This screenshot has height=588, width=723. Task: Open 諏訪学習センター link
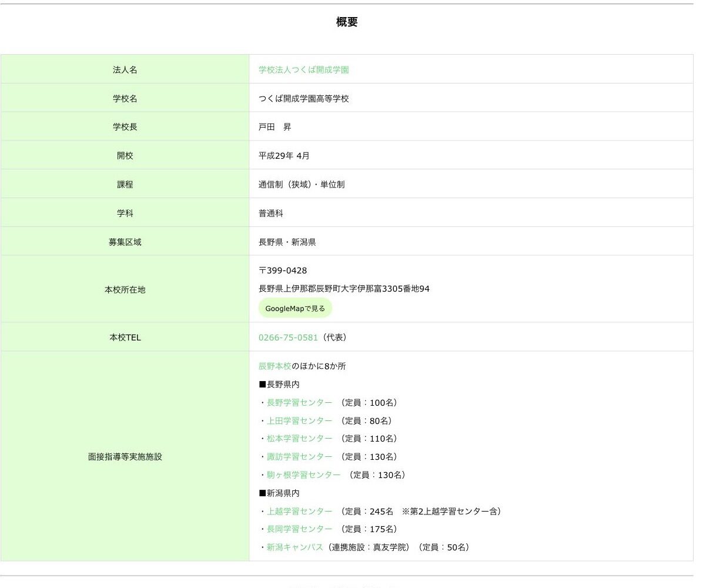[x=299, y=457]
